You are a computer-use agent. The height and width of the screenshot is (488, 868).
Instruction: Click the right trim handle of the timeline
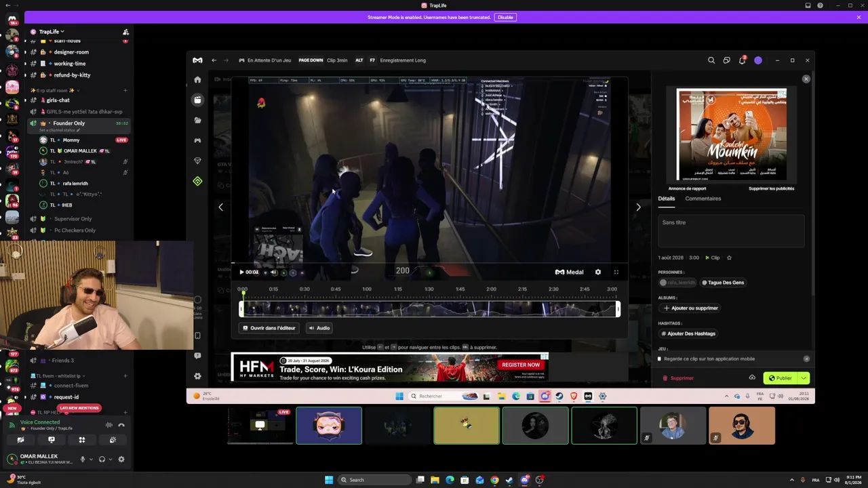(618, 309)
